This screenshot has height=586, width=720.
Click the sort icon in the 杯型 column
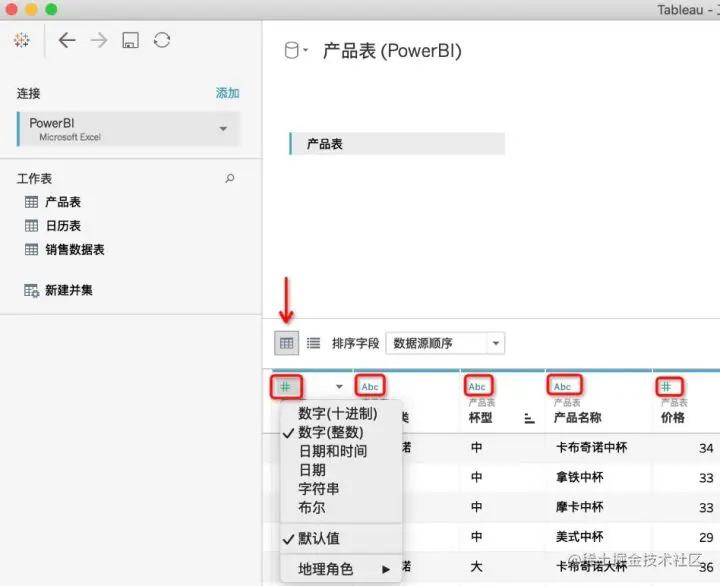(529, 418)
